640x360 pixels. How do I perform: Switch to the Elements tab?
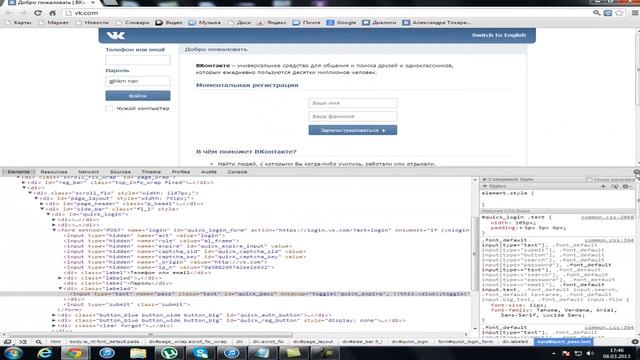(x=19, y=172)
